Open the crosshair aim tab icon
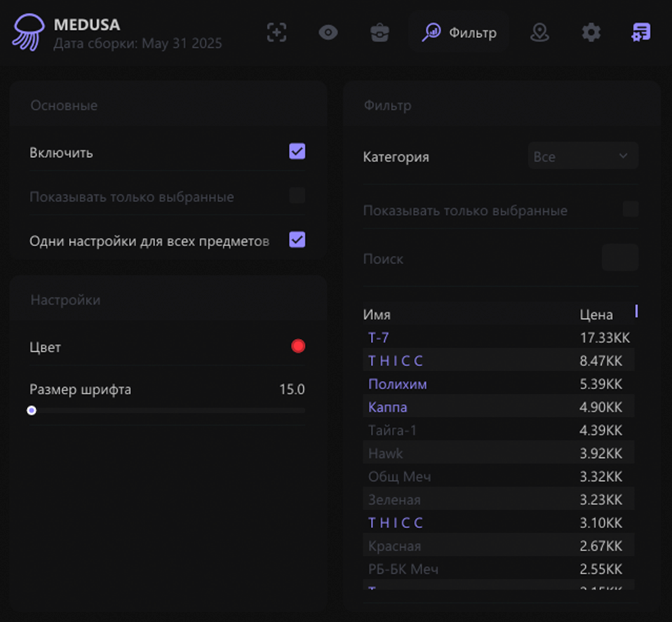Viewport: 672px width, 622px height. click(277, 33)
